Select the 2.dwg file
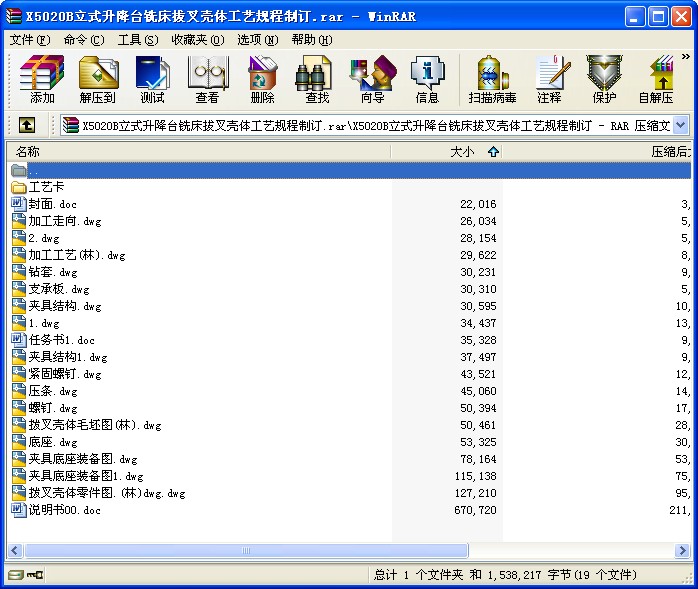The height and width of the screenshot is (589, 698). 35,238
